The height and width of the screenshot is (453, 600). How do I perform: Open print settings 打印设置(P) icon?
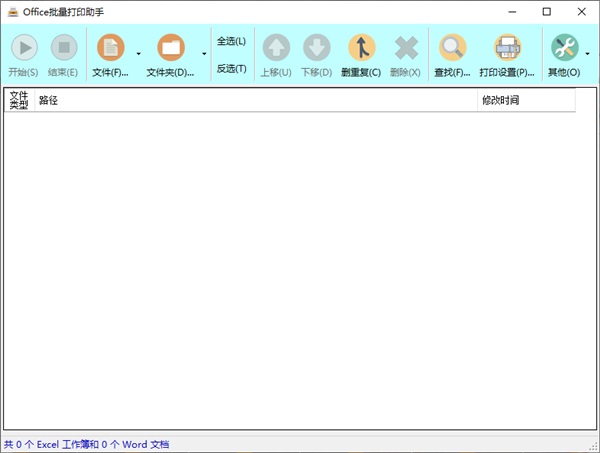pos(507,48)
